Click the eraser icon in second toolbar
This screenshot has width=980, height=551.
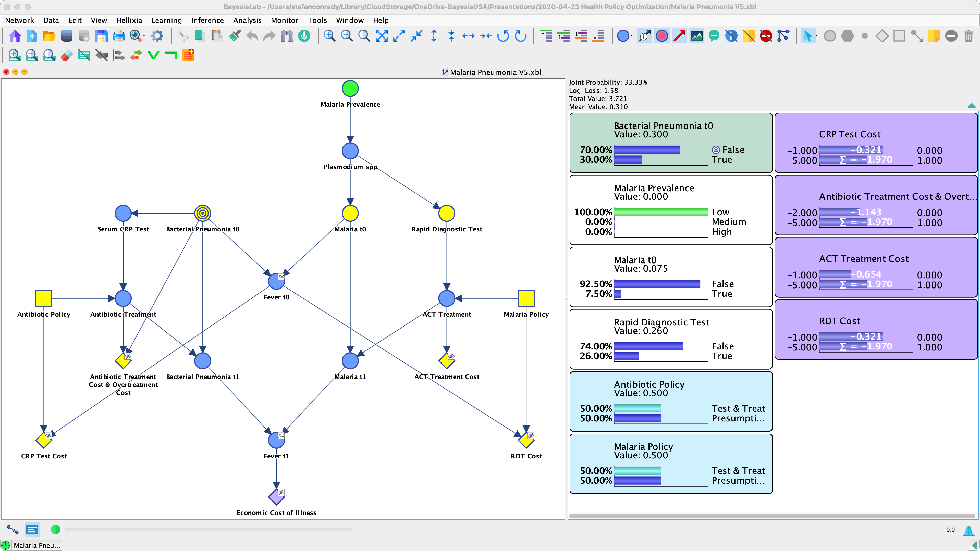pyautogui.click(x=67, y=56)
